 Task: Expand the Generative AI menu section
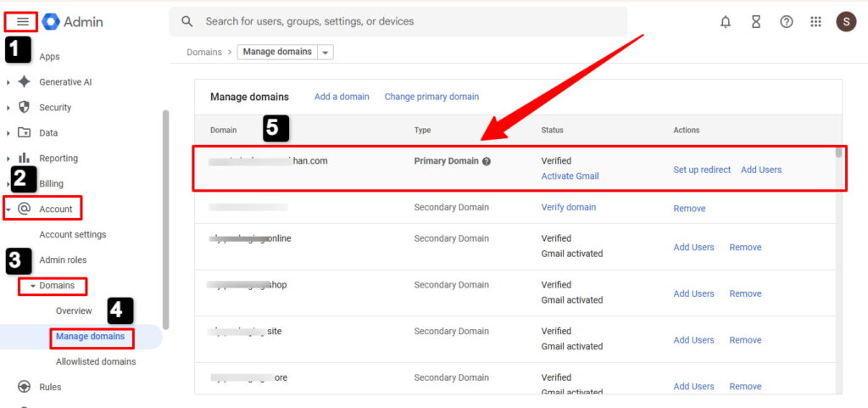[8, 82]
